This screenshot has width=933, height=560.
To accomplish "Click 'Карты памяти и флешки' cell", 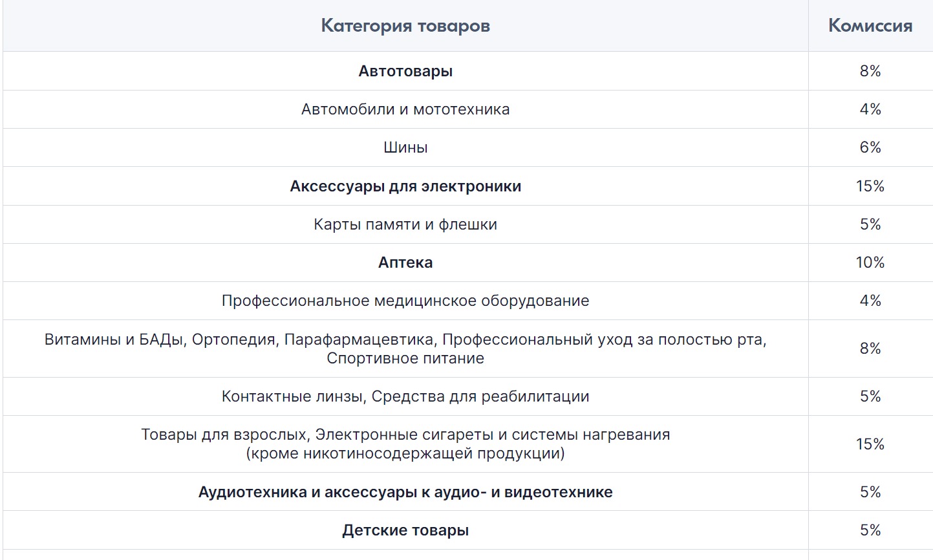I will [x=405, y=224].
